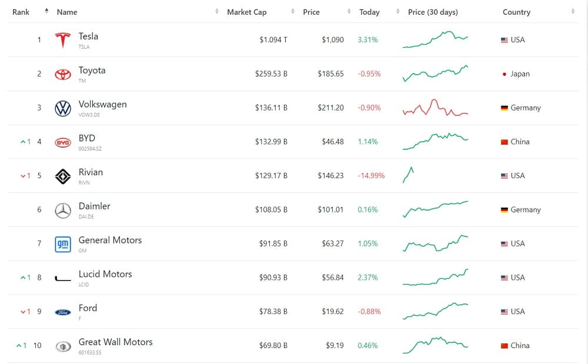Click Tesla's market cap $1.094 T

tap(273, 40)
